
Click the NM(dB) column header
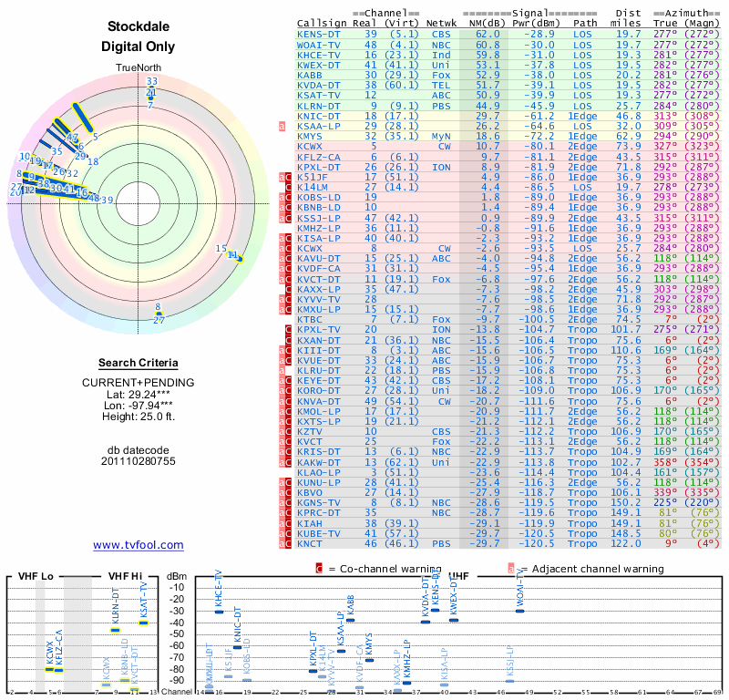coord(487,24)
